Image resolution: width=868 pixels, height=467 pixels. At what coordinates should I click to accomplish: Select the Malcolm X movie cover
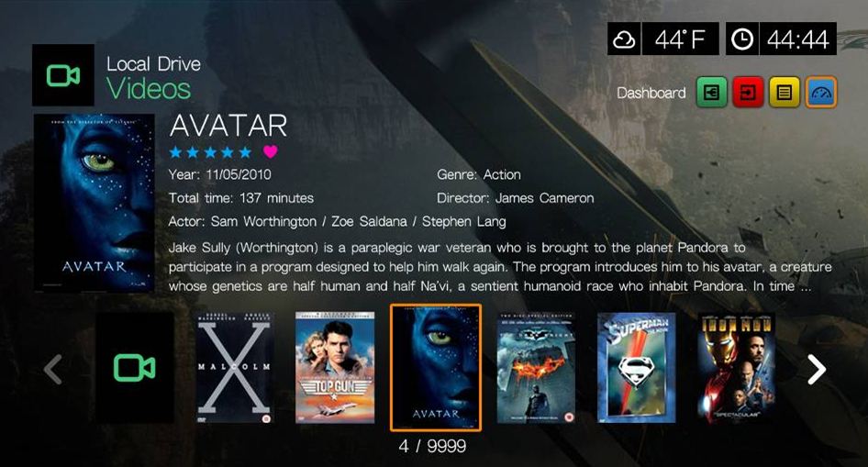point(235,368)
